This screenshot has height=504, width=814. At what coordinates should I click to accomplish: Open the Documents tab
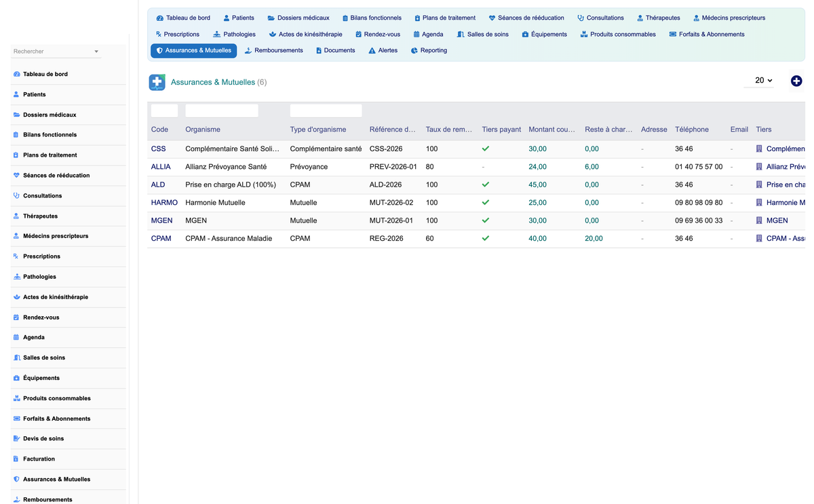(x=335, y=50)
